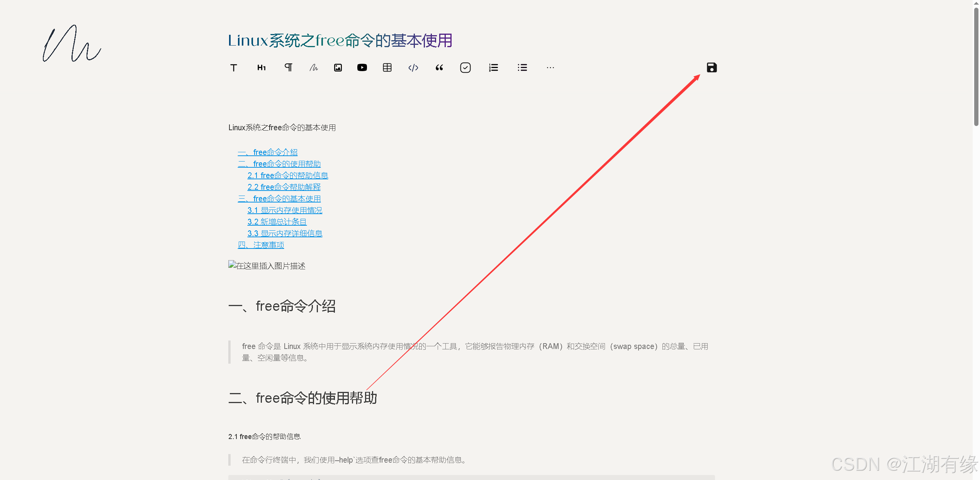Save the document with the save icon
Screen dimensions: 980x480
[x=712, y=67]
